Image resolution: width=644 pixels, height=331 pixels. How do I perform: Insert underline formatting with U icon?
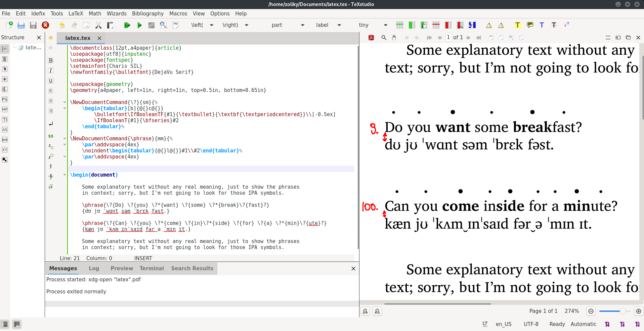(51, 81)
